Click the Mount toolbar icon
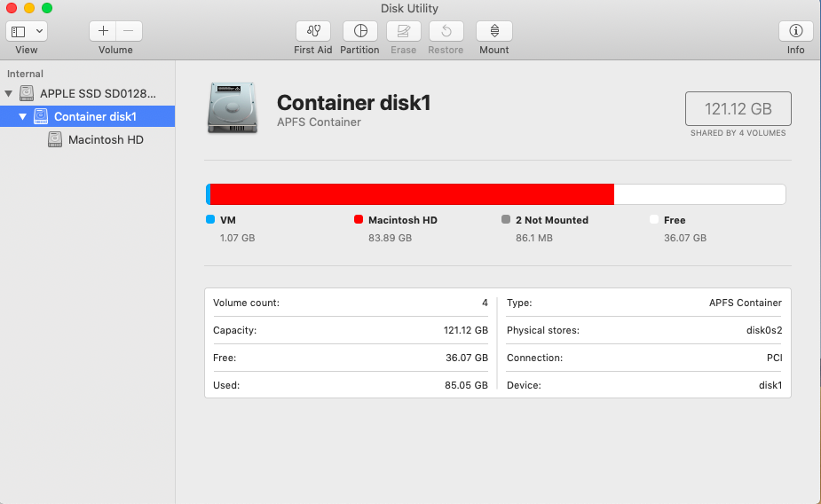The image size is (821, 504). tap(494, 31)
